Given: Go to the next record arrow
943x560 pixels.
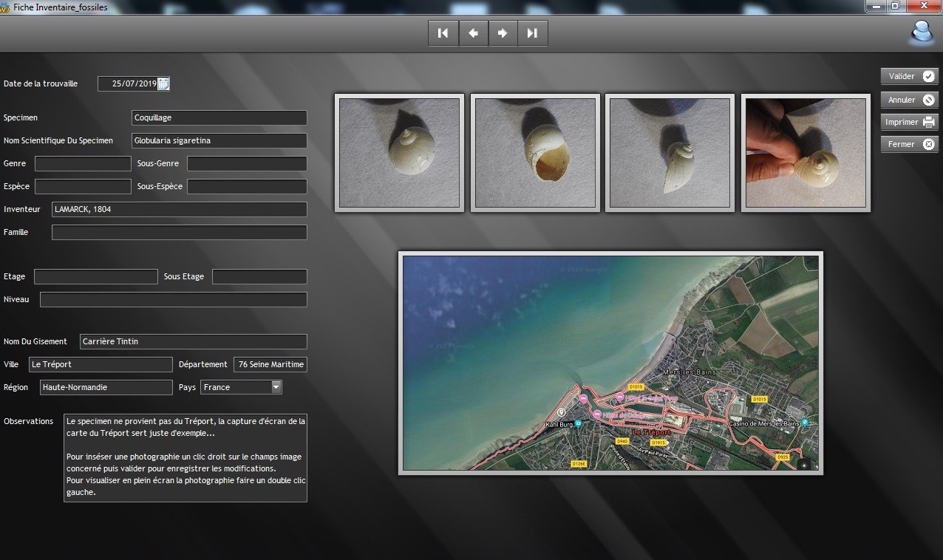Looking at the screenshot, I should click(x=503, y=33).
